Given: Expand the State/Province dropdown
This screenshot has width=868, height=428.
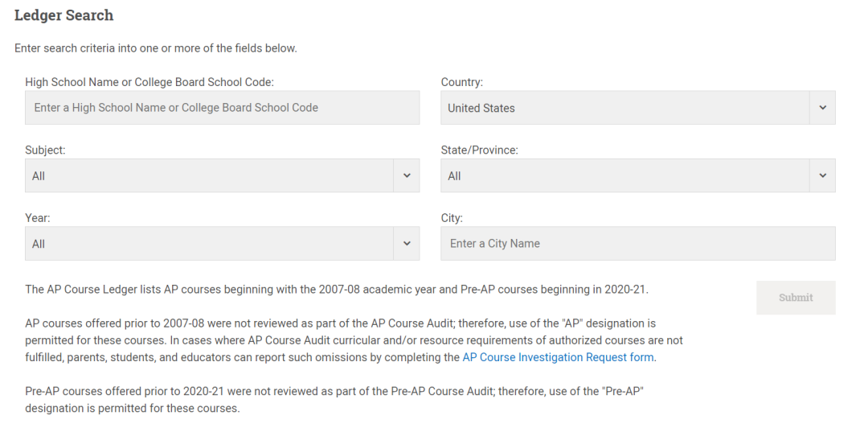Looking at the screenshot, I should pos(637,175).
